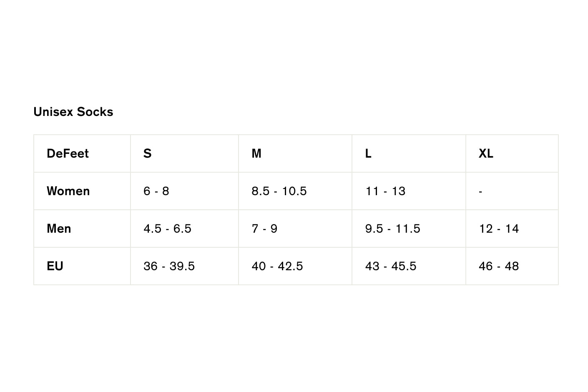Click the S size column header
Viewport: 588px width, 392px height.
tap(147, 153)
